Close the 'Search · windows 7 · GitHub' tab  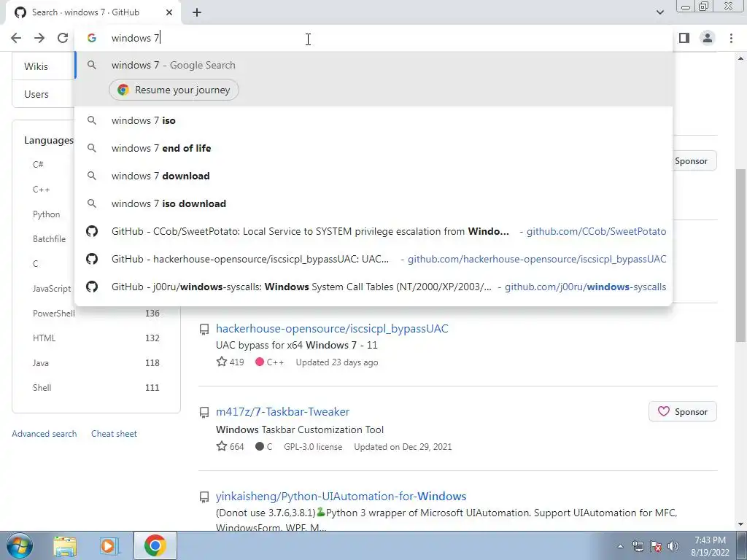click(x=169, y=12)
